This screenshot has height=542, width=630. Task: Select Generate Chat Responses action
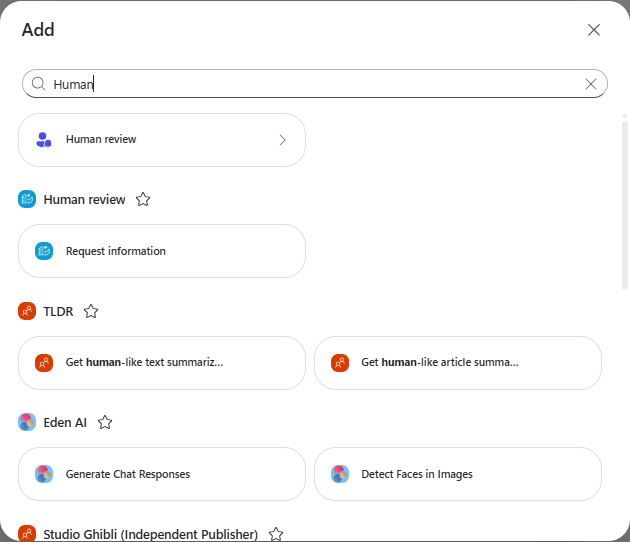coord(162,474)
